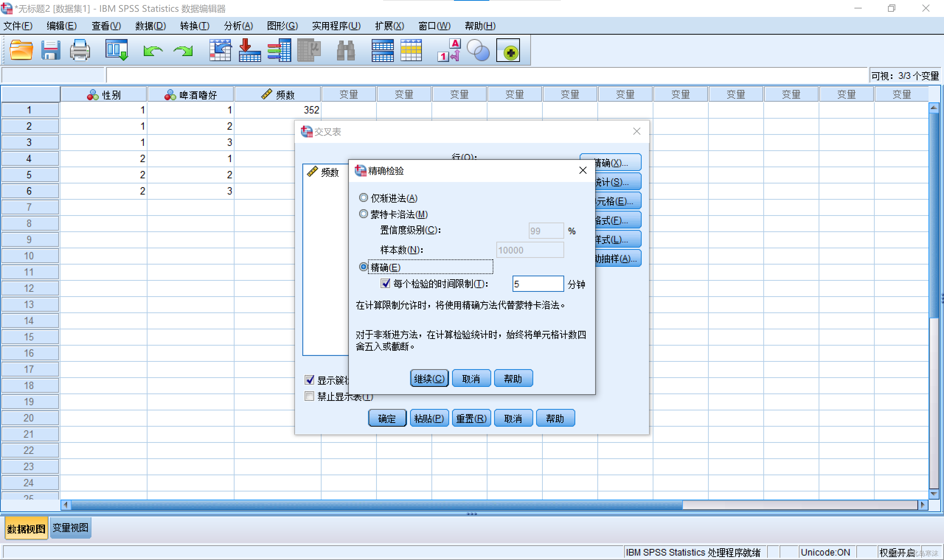This screenshot has width=944, height=560.
Task: Select the Monte Carlo radio option
Action: 363,214
